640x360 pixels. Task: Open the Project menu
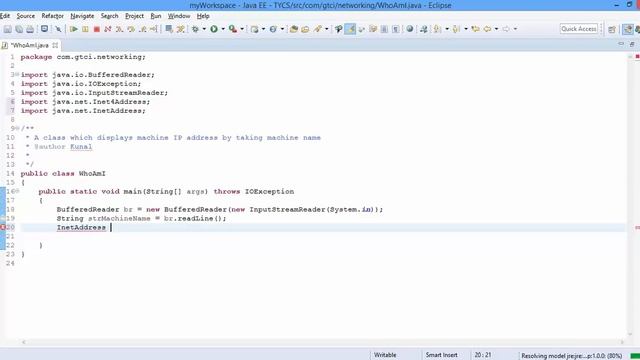134,16
